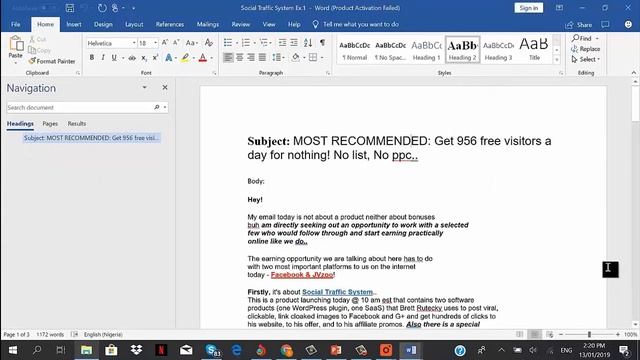The height and width of the screenshot is (360, 640).
Task: Apply multilevel list
Action: tap(264, 42)
